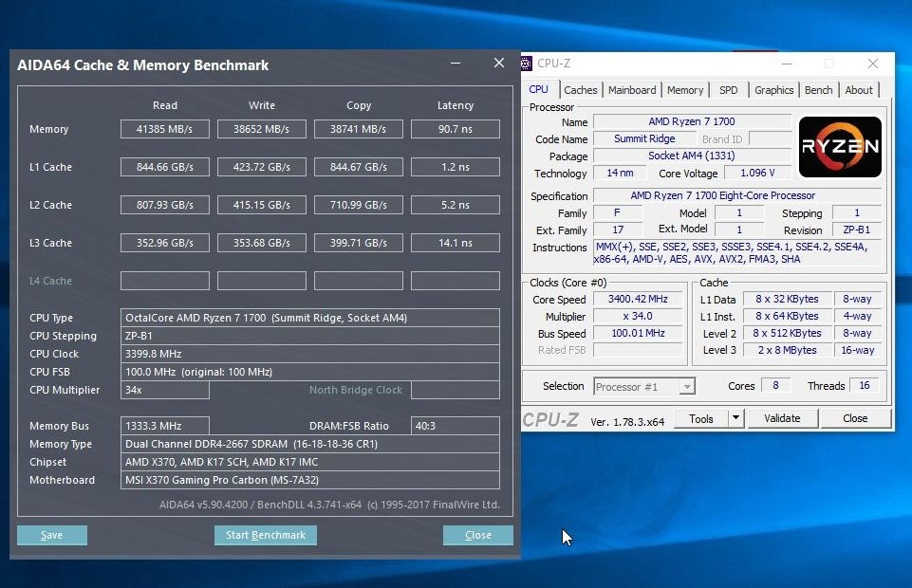Screen dimensions: 912x588
Task: Open the About tab
Action: 859,90
